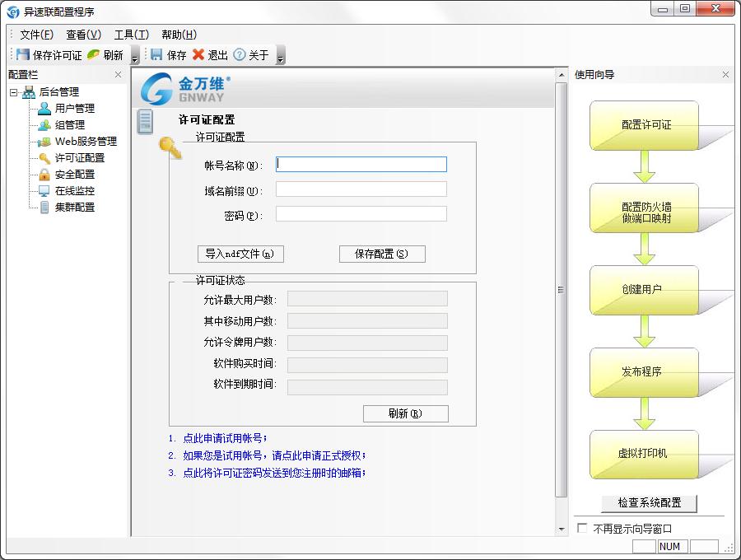Click the 导入ndf文件 button
Screen dimensions: 741x560
(x=240, y=254)
